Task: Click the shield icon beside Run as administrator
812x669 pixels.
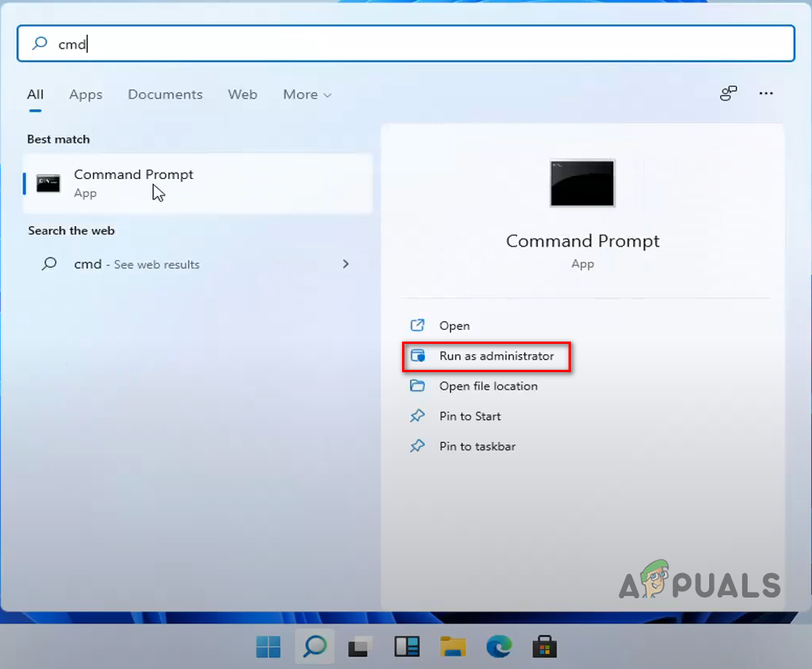Action: coord(418,356)
